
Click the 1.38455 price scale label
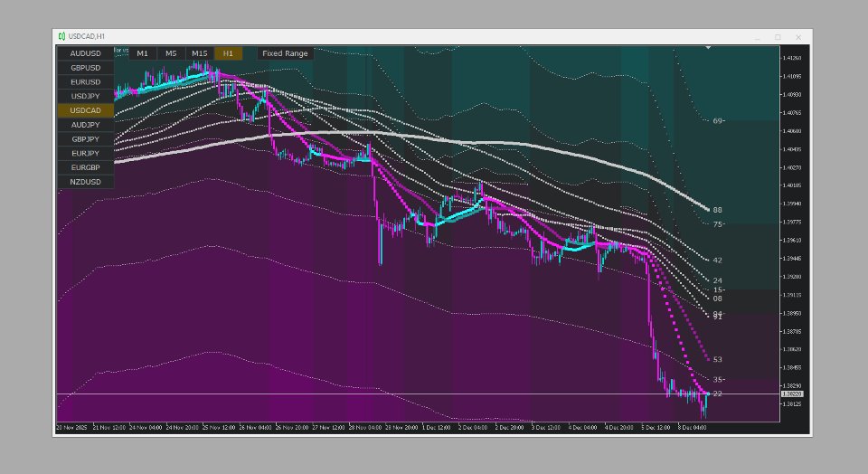(792, 367)
